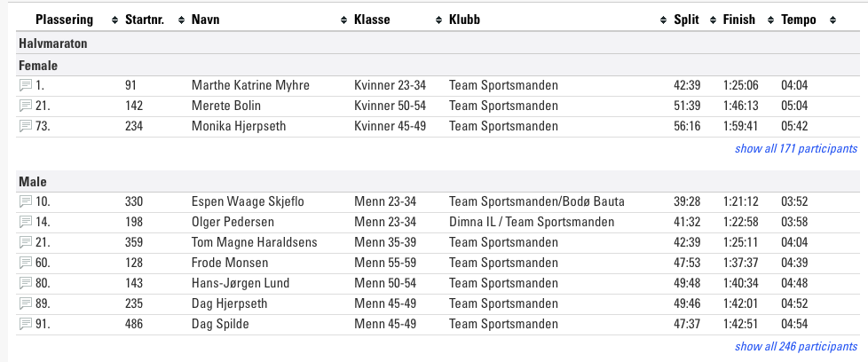Screen dimensions: 868x362
Task: Open comment icon for Espen Waage Skjeflo
Action: point(26,201)
